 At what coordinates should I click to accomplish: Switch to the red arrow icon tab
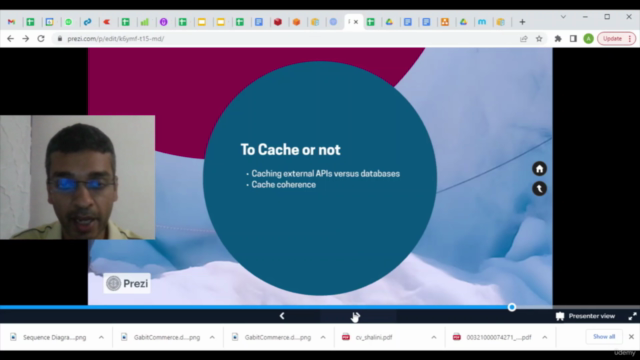[107, 22]
